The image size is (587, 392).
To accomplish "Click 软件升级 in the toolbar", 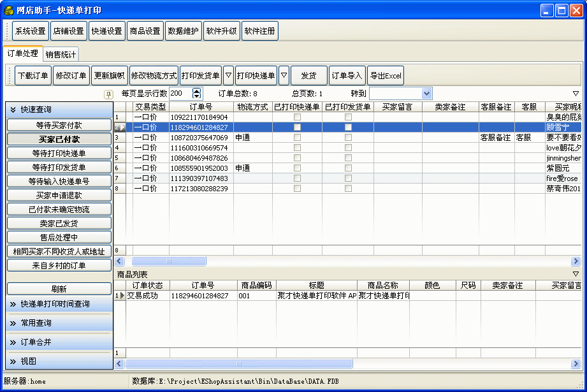I will (221, 31).
